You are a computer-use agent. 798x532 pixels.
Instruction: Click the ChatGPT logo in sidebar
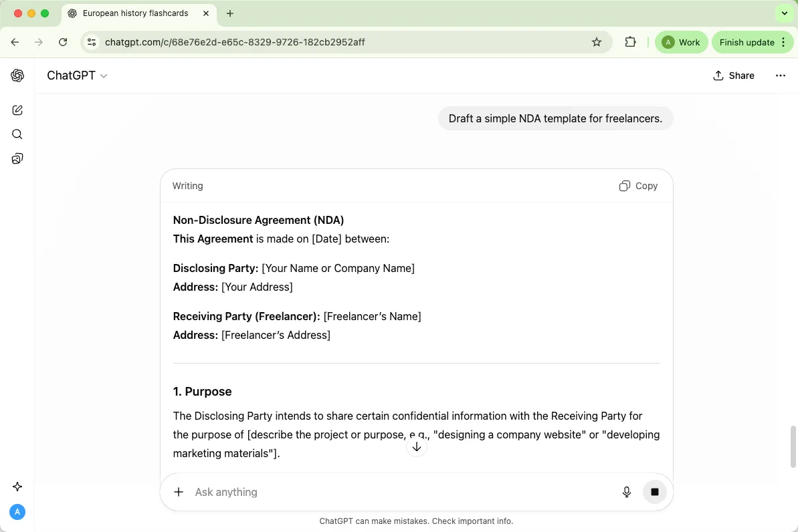(17, 76)
